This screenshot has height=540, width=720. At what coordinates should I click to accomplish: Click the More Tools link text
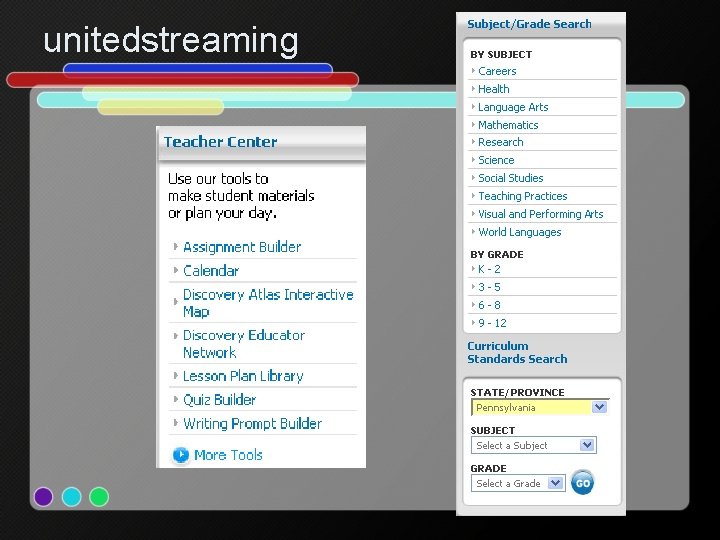pyautogui.click(x=228, y=455)
